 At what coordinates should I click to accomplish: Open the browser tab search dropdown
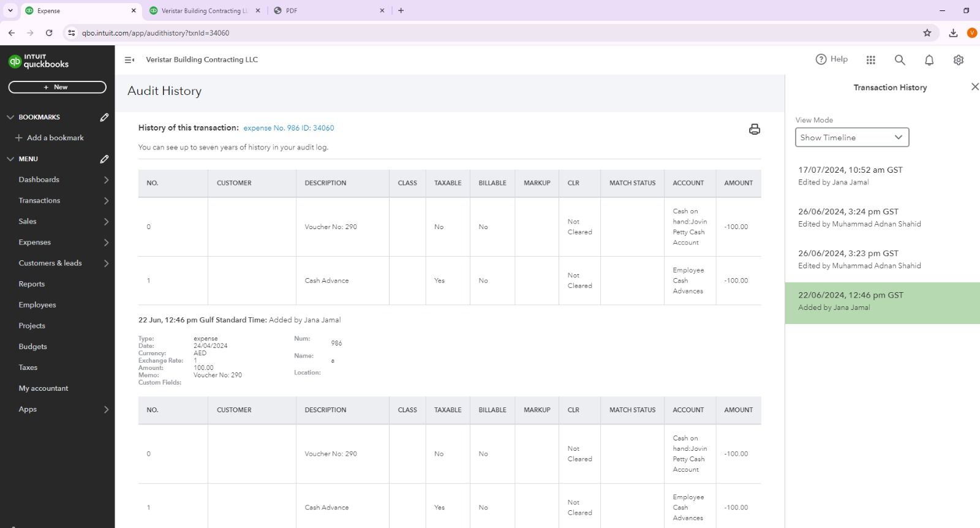click(10, 10)
